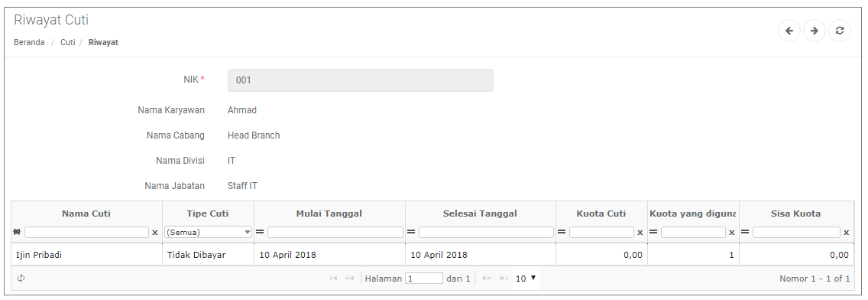The height and width of the screenshot is (300, 868).
Task: Click the NIK 001 field
Action: pos(361,80)
